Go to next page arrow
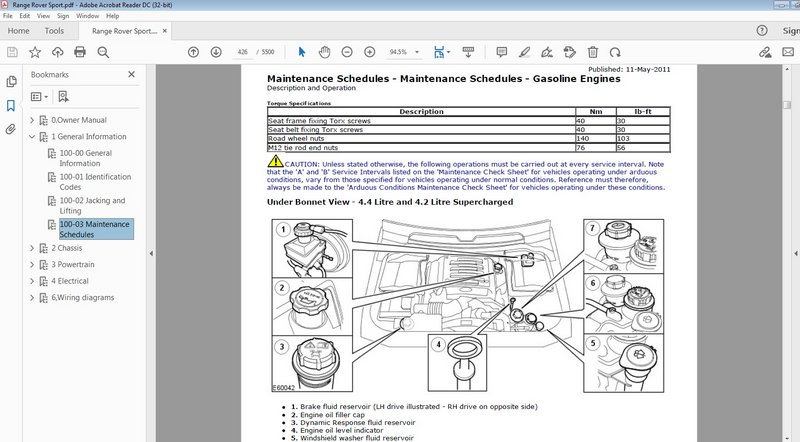Viewport: 800px width, 442px height. coord(216,52)
